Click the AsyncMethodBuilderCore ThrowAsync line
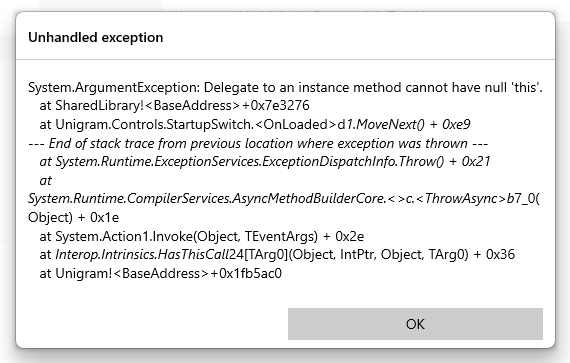The height and width of the screenshot is (363, 570). tap(284, 198)
